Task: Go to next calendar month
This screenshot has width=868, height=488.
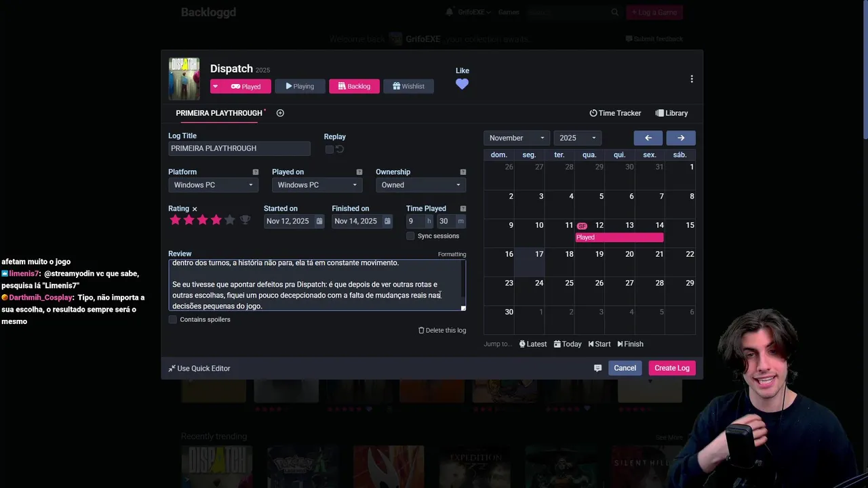Action: pos(681,138)
